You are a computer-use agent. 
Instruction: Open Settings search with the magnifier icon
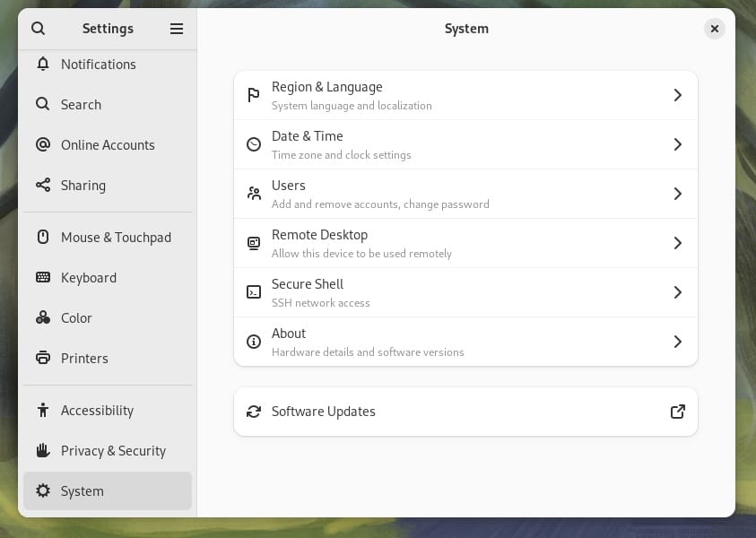point(38,28)
